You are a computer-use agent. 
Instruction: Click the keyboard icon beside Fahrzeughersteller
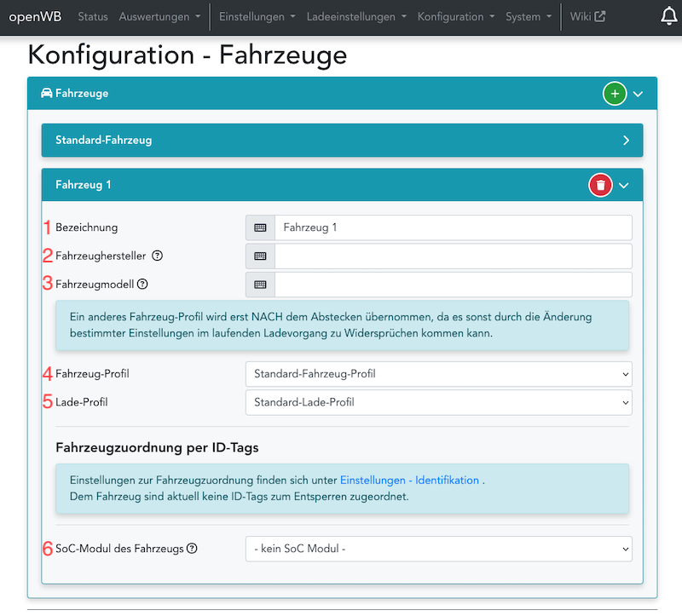pyautogui.click(x=260, y=256)
